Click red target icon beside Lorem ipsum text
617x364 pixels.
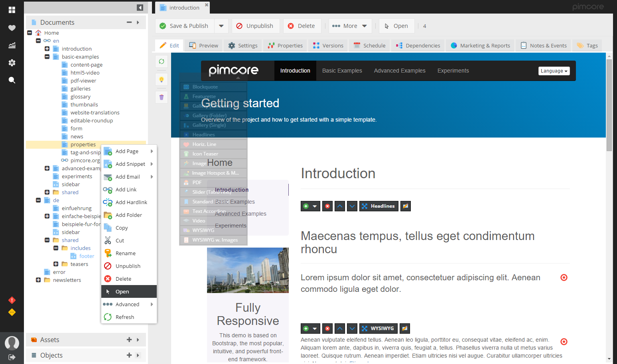564,277
